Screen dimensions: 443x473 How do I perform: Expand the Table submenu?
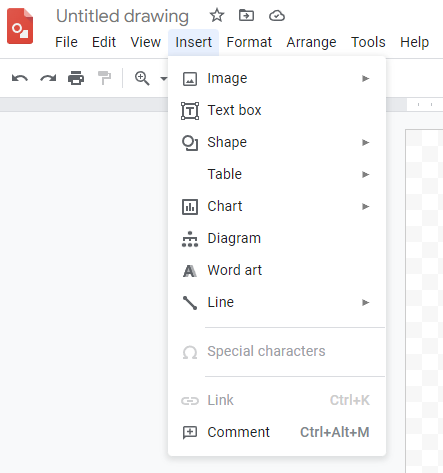tap(277, 174)
